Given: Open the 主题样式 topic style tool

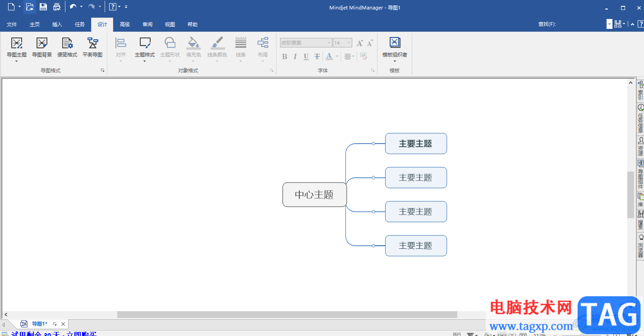Looking at the screenshot, I should [145, 50].
